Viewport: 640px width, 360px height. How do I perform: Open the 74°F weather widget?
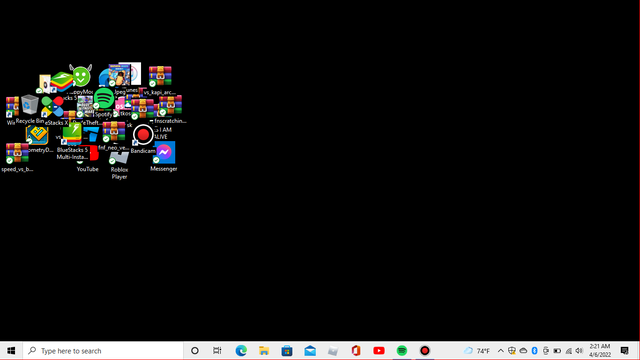pos(477,351)
